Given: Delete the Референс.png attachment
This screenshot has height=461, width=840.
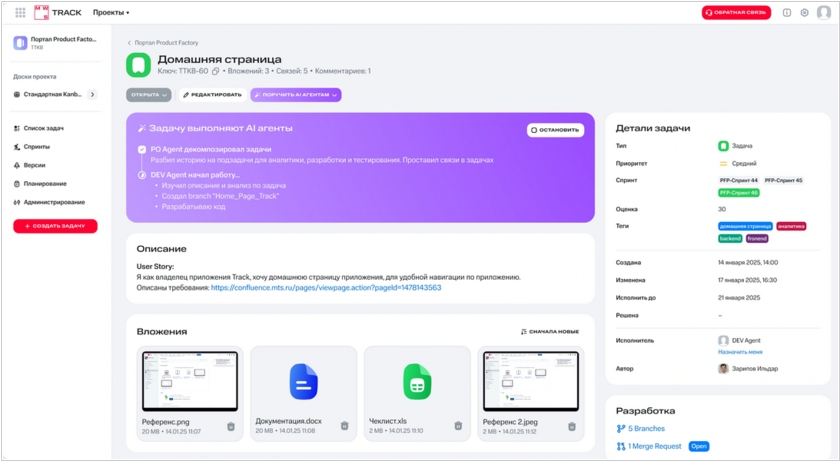Looking at the screenshot, I should [x=231, y=426].
